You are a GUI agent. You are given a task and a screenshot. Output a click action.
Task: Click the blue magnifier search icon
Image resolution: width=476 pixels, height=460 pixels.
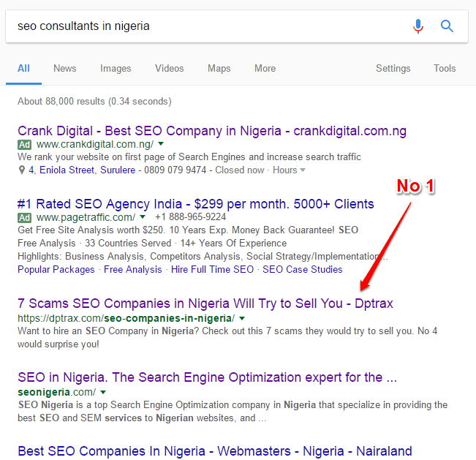[x=447, y=26]
